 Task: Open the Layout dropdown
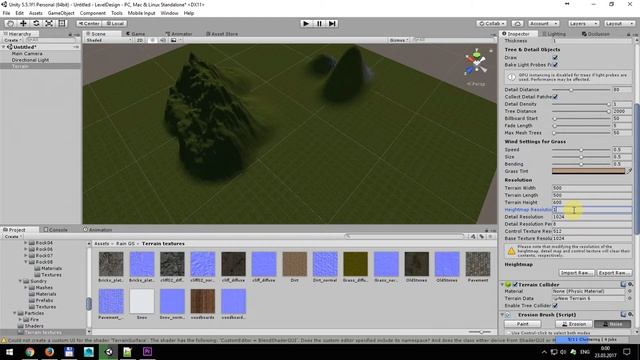pos(619,23)
